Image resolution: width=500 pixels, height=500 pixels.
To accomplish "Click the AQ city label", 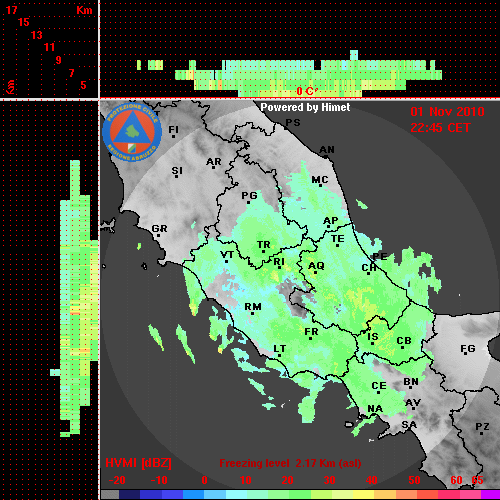I will pos(316,266).
